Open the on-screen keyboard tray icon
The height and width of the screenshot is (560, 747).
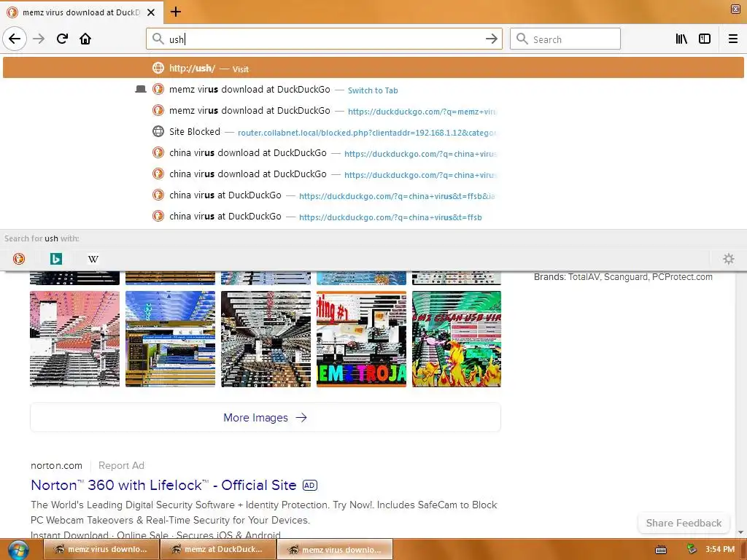click(661, 550)
